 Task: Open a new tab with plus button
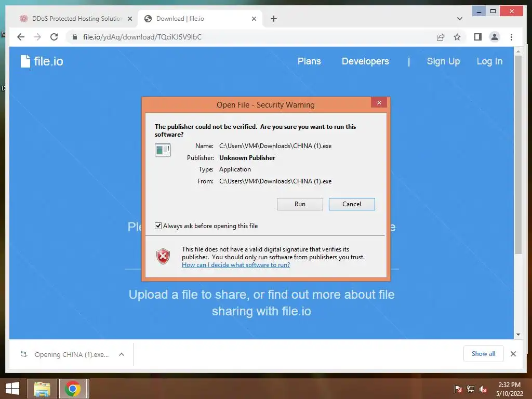click(x=274, y=19)
